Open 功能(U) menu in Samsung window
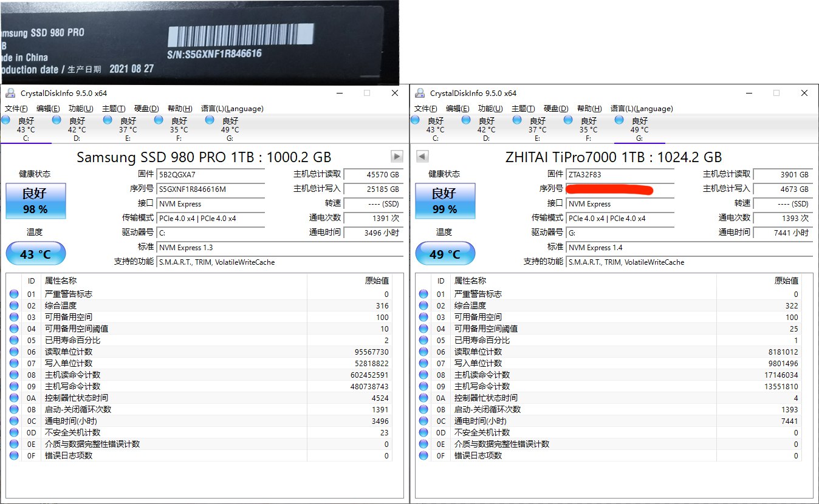The image size is (819, 504). [81, 109]
